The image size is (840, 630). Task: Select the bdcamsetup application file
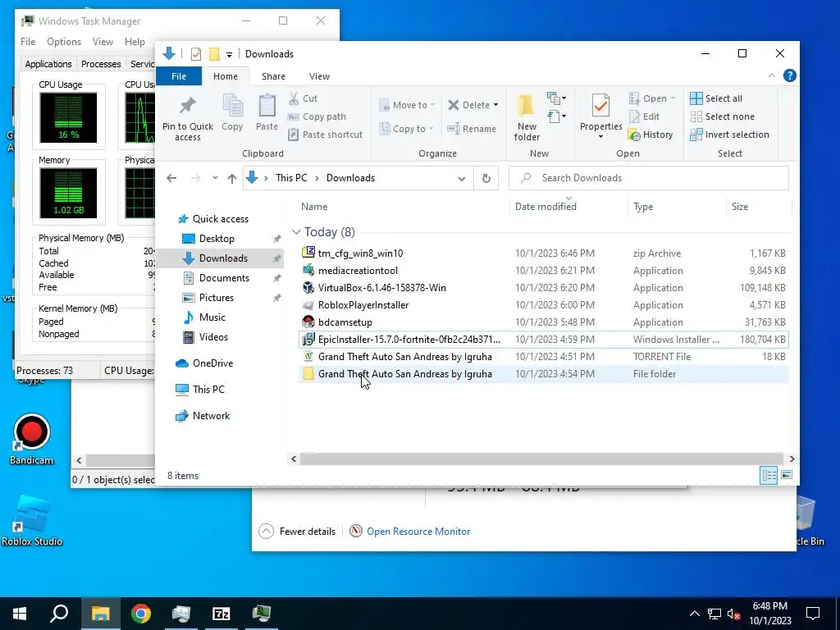345,322
